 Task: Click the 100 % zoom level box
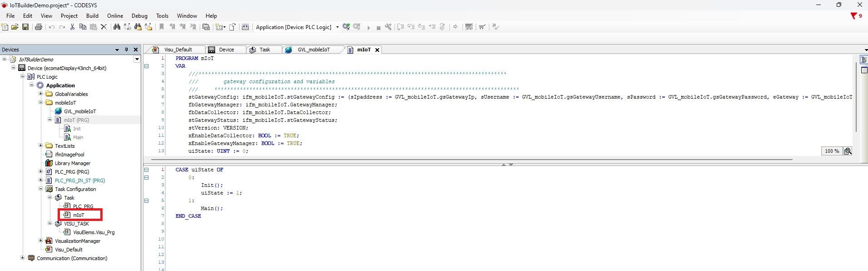pos(832,151)
